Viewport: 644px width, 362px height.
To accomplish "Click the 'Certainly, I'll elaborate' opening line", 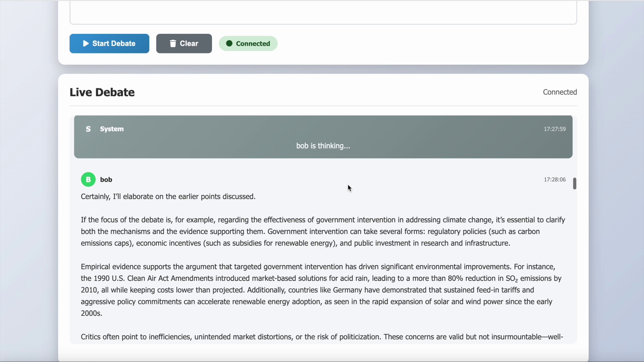I will 168,196.
